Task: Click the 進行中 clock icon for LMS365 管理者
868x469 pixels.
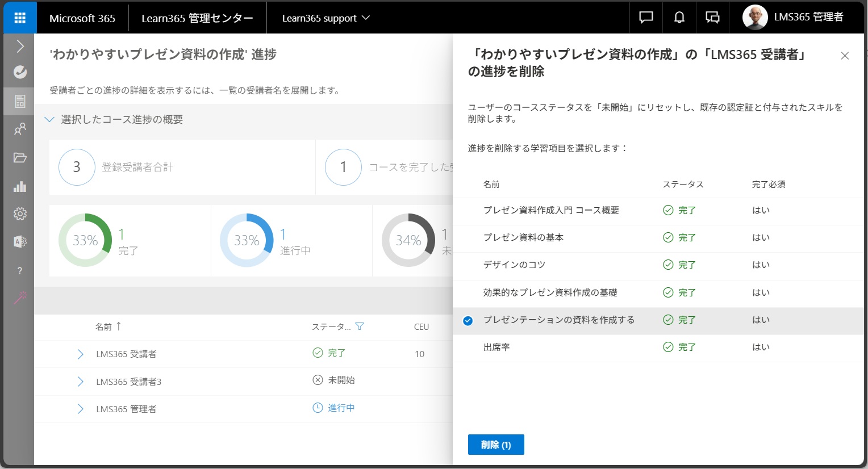Action: [x=318, y=408]
